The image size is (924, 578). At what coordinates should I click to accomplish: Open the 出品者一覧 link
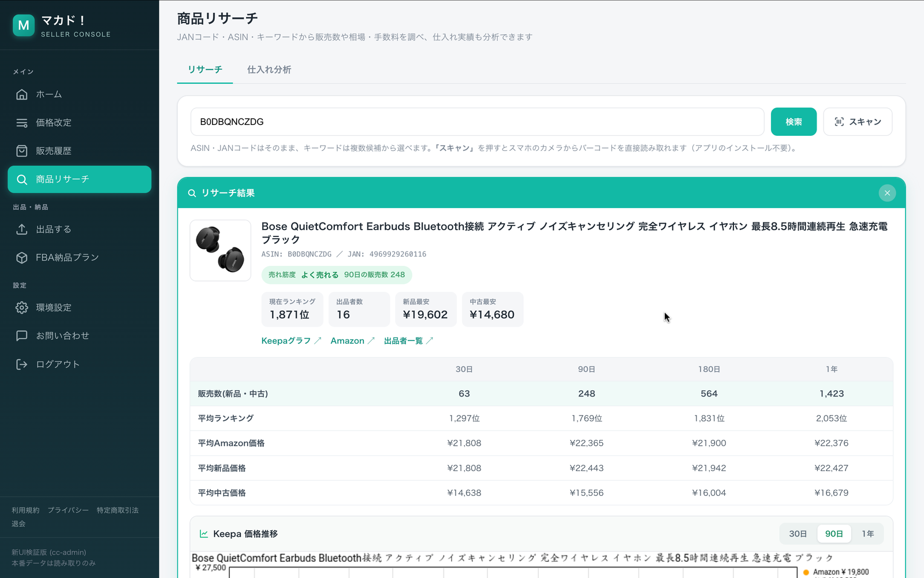click(x=408, y=341)
